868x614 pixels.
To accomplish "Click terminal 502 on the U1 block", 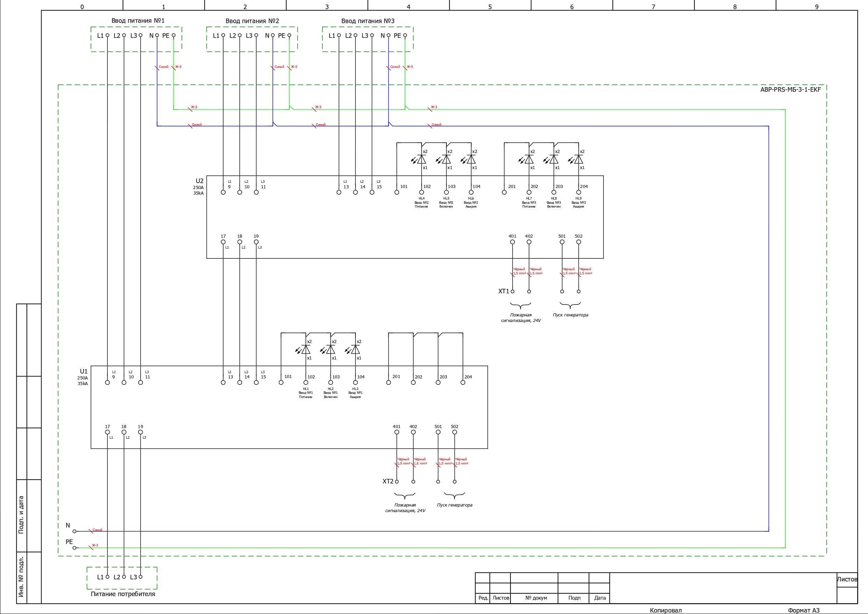I will point(454,432).
